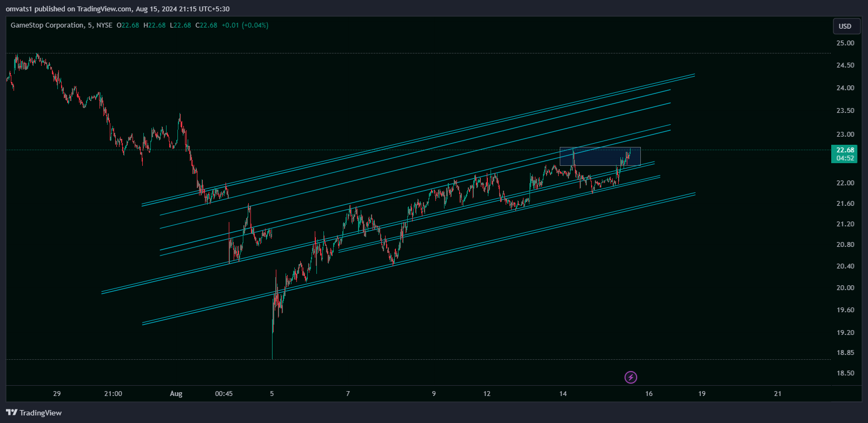
Task: Click the 12 date label on time axis
Action: (x=487, y=394)
